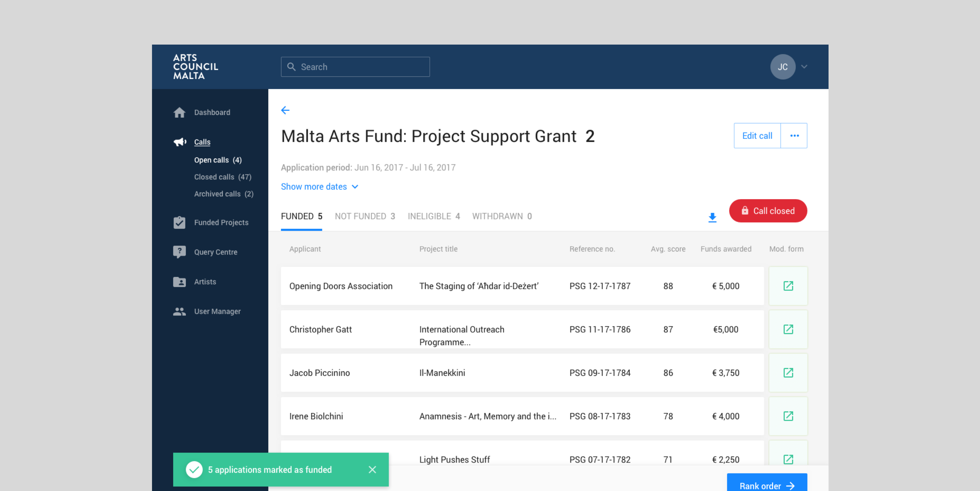
Task: Dismiss the funded applications notification
Action: click(372, 470)
